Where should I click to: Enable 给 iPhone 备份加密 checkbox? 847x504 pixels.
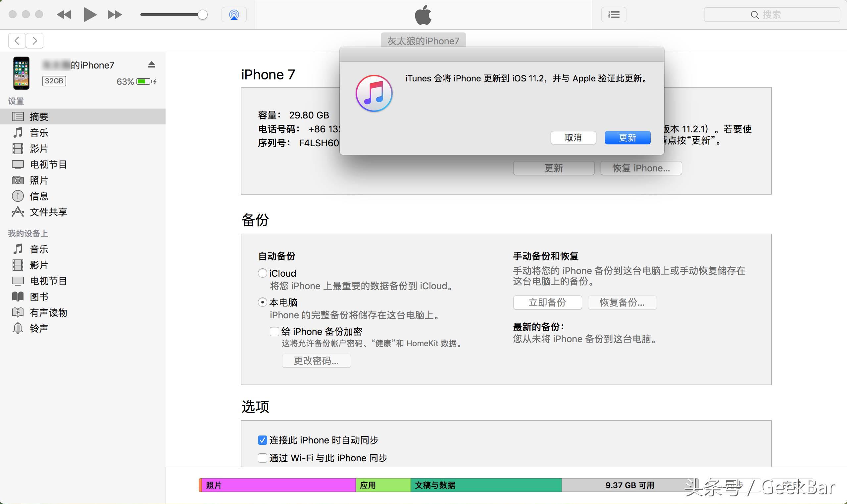(x=274, y=332)
